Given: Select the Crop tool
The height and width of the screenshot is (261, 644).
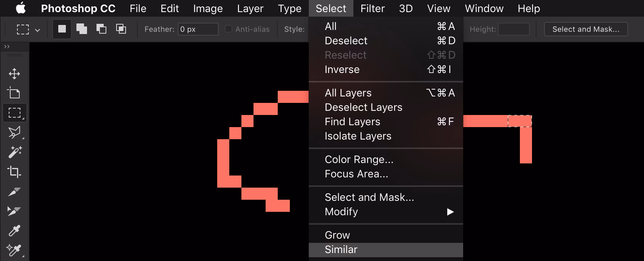Looking at the screenshot, I should click(14, 172).
